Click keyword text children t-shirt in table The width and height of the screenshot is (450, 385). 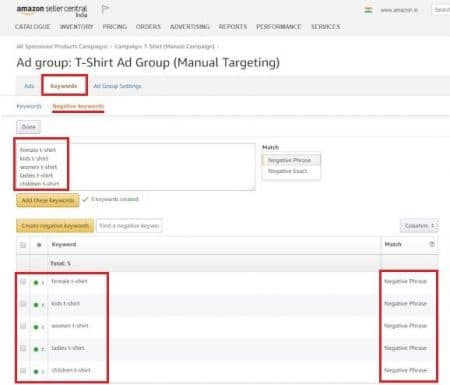point(71,370)
